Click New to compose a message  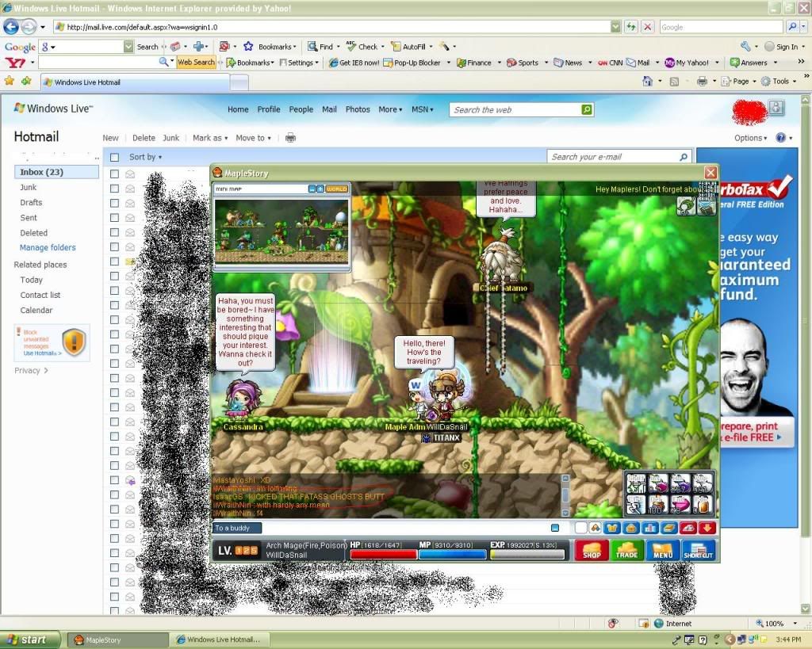pos(110,138)
